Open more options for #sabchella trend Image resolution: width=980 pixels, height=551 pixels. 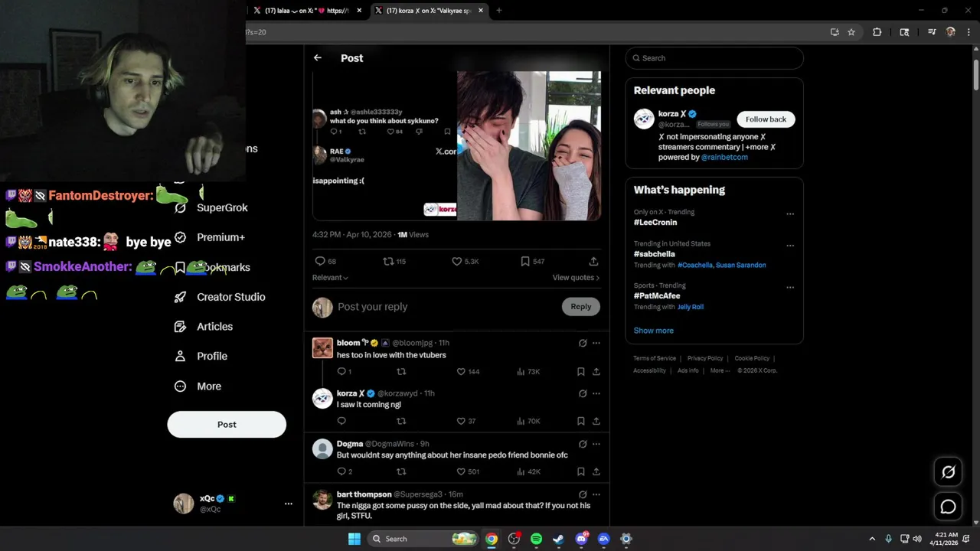[x=790, y=246]
